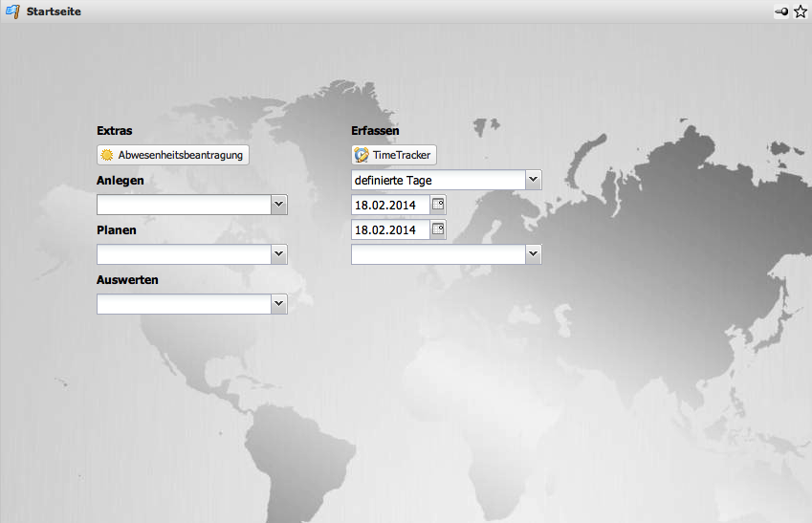Launch the TimeTracker button
This screenshot has height=523, width=812.
(394, 155)
